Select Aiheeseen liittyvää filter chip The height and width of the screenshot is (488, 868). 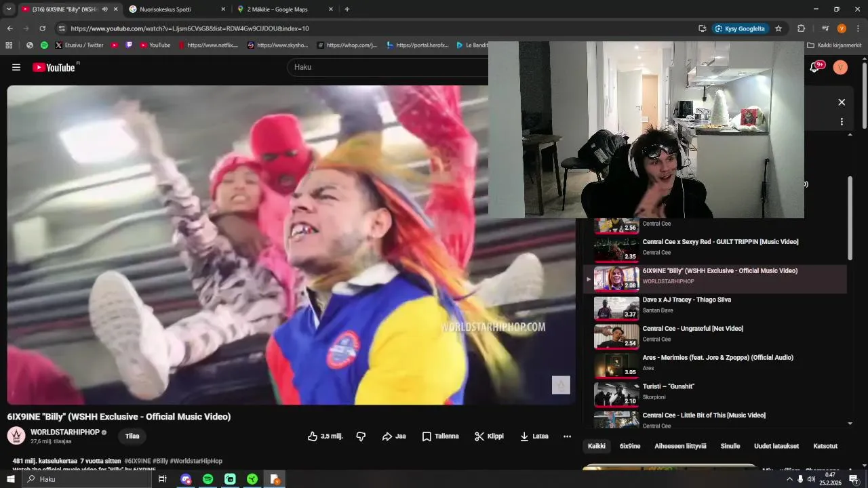tap(680, 446)
